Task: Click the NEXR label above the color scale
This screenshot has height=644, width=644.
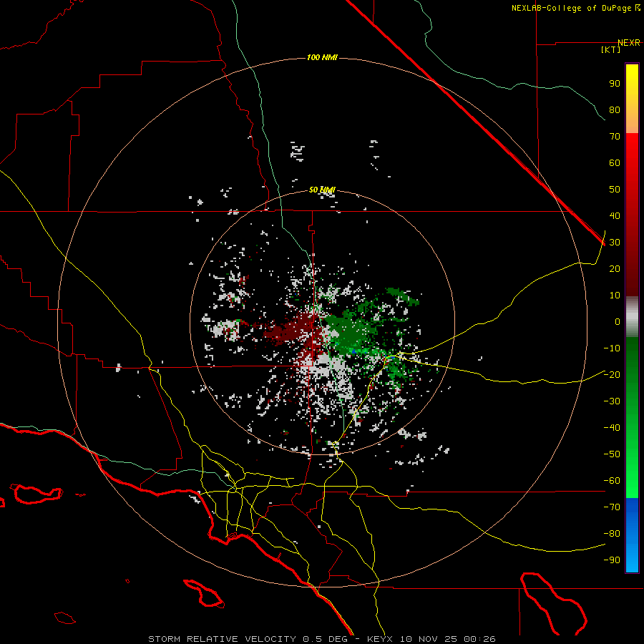Action: point(629,43)
